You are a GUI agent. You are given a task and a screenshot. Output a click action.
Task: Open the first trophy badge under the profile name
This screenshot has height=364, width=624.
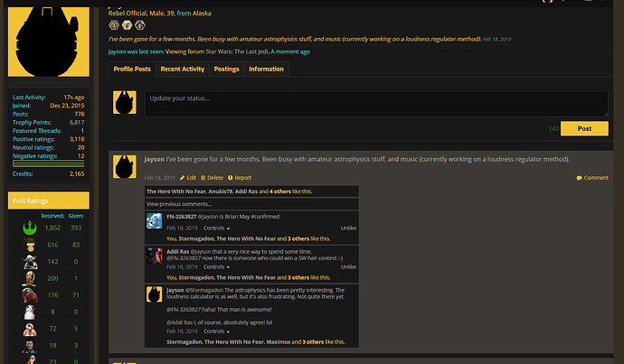point(114,25)
